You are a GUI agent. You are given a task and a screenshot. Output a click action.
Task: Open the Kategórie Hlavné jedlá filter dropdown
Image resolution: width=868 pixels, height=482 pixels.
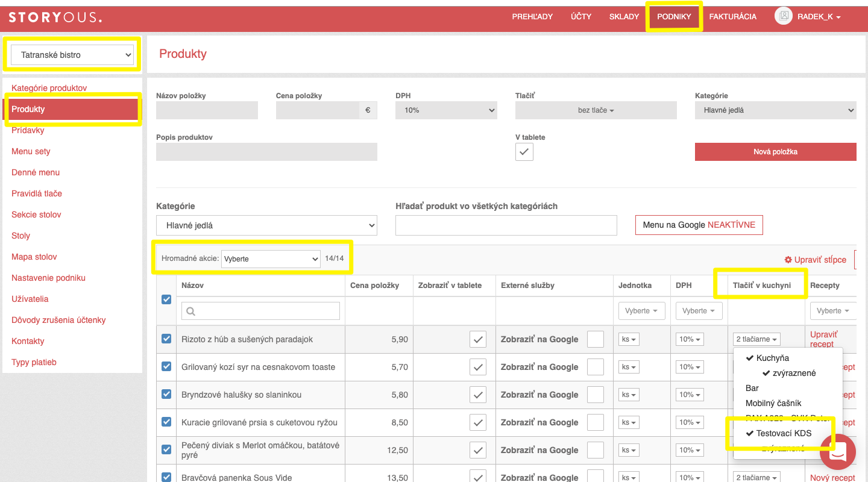pos(266,225)
